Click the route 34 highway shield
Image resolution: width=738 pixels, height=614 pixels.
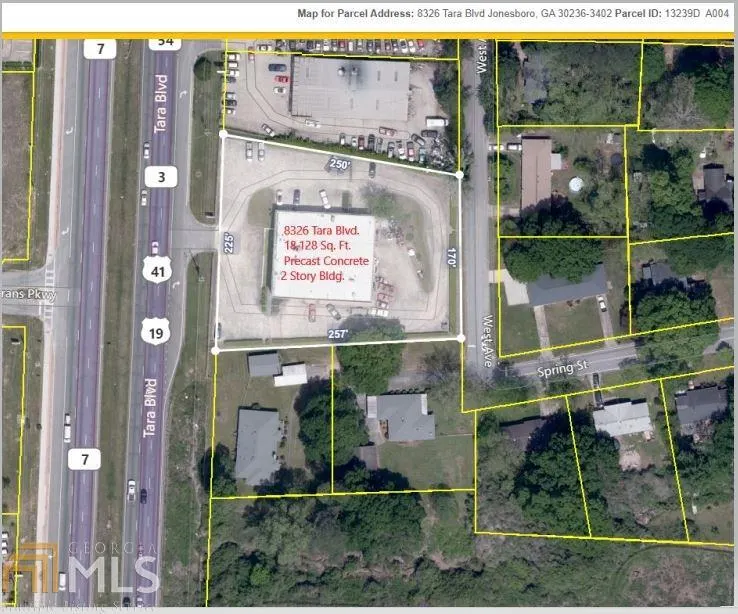click(x=164, y=43)
